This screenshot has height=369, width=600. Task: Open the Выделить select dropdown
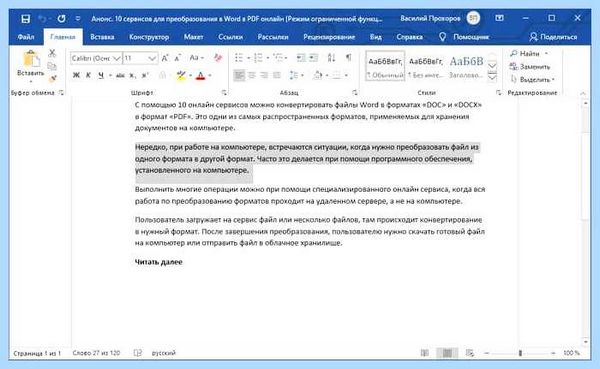(533, 80)
